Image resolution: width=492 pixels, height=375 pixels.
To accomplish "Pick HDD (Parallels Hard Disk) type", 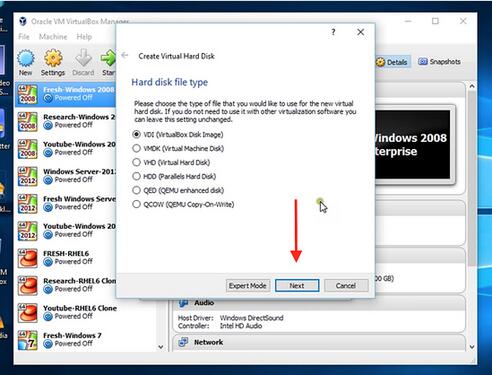I will [x=174, y=176].
